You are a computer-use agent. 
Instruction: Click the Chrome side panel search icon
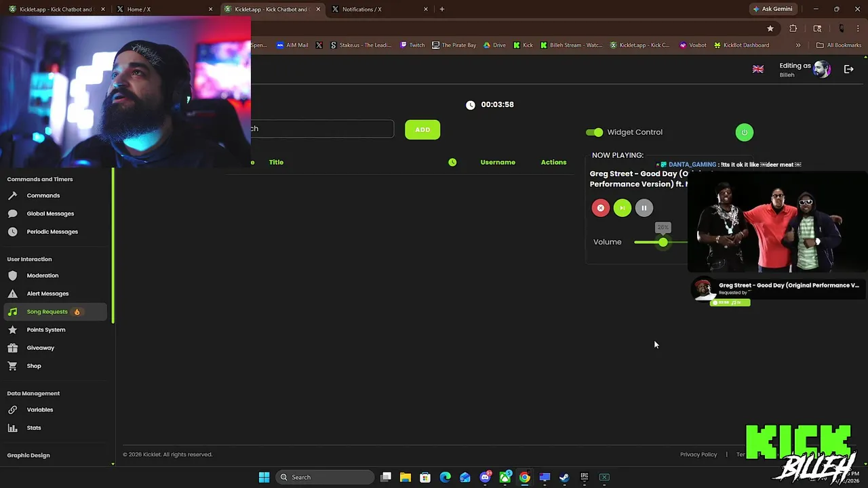tap(817, 28)
